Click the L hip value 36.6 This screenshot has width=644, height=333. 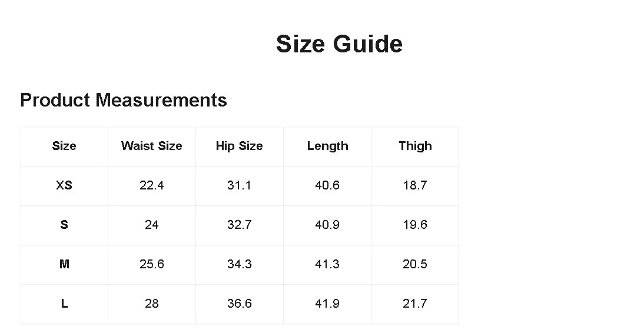[240, 304]
